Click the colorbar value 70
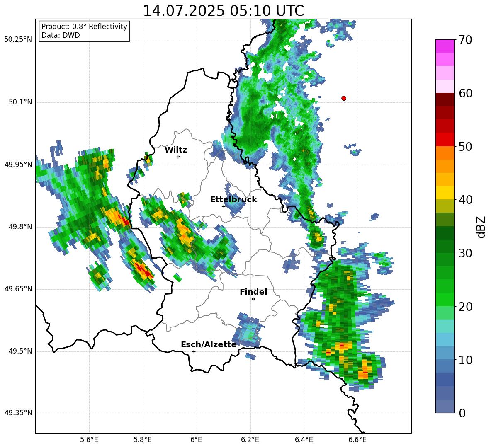 (465, 40)
